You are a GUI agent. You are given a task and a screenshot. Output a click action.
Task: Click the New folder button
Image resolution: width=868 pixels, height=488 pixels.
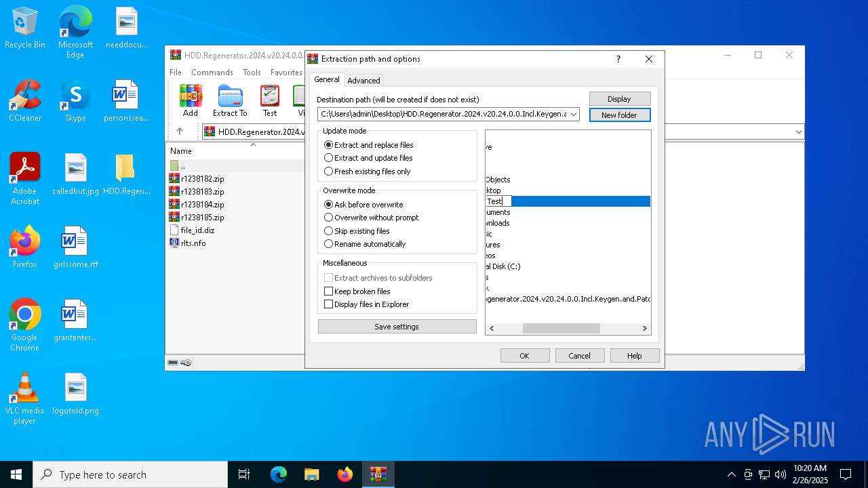pos(620,115)
